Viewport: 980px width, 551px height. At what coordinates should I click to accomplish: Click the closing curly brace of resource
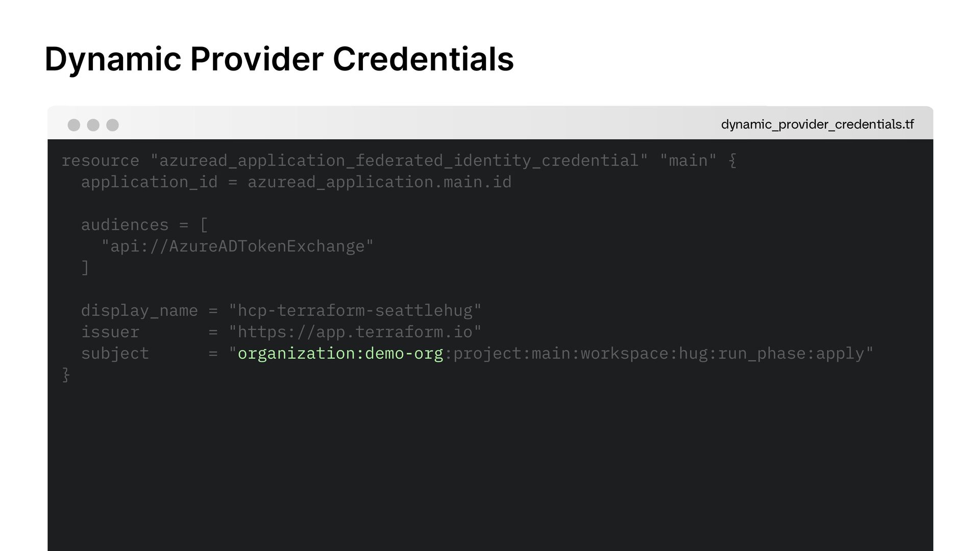tap(66, 375)
